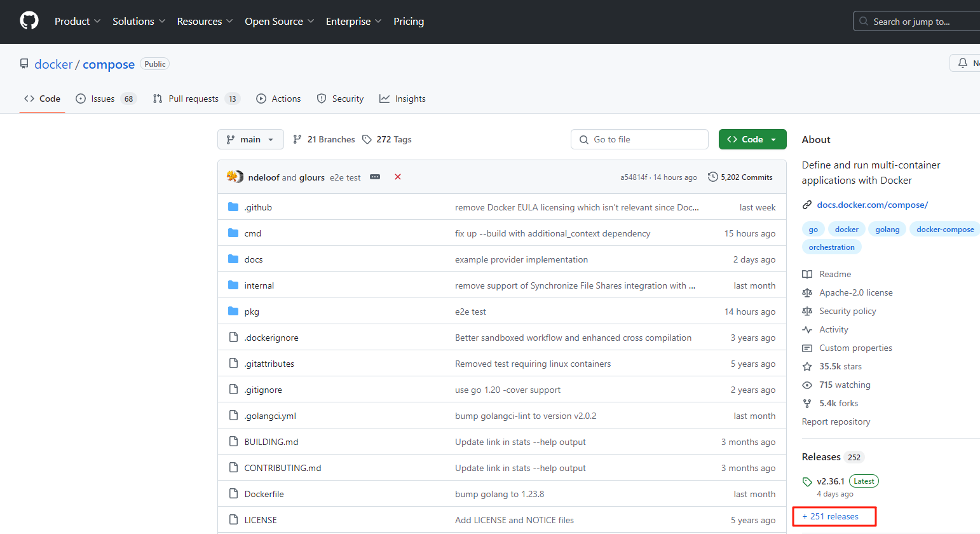Select the docker-compose topic tag

pyautogui.click(x=945, y=229)
